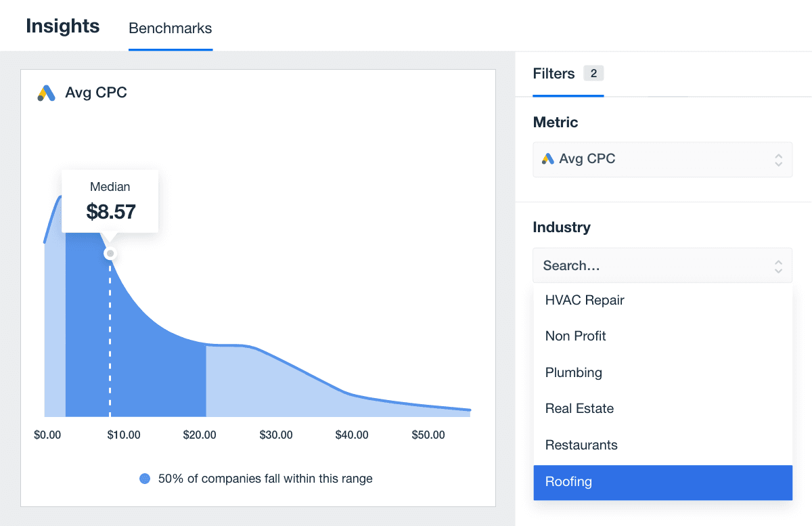This screenshot has width=812, height=526.
Task: Click the Metric dropdown up-down arrows
Action: point(778,160)
